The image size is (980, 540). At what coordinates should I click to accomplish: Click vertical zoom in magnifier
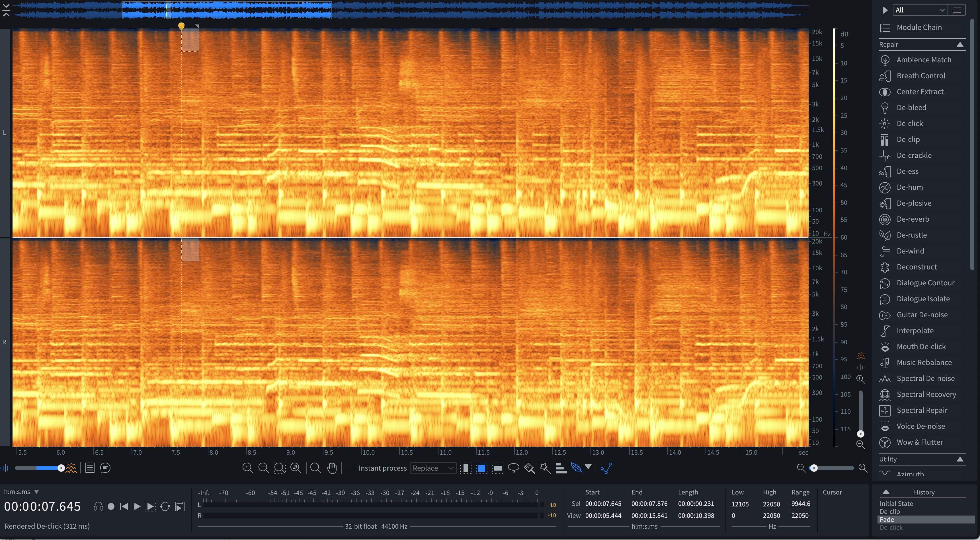pos(860,379)
